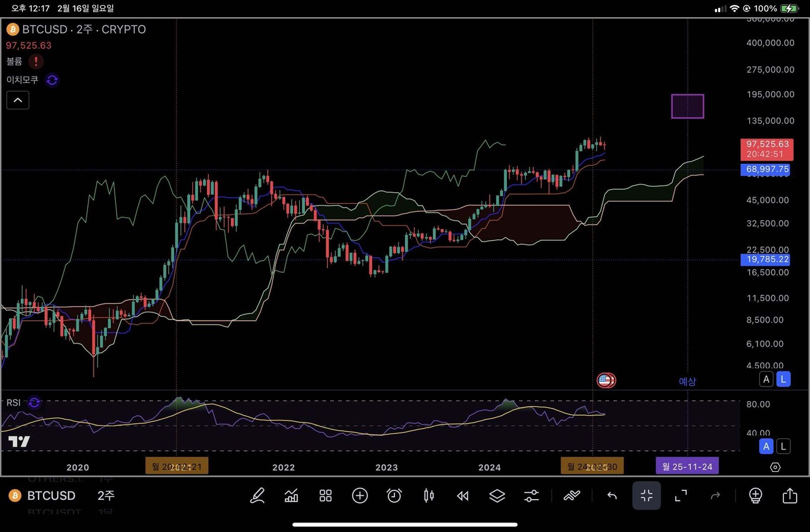The height and width of the screenshot is (532, 810).
Task: Open the drawing tools pencil icon
Action: (x=257, y=496)
